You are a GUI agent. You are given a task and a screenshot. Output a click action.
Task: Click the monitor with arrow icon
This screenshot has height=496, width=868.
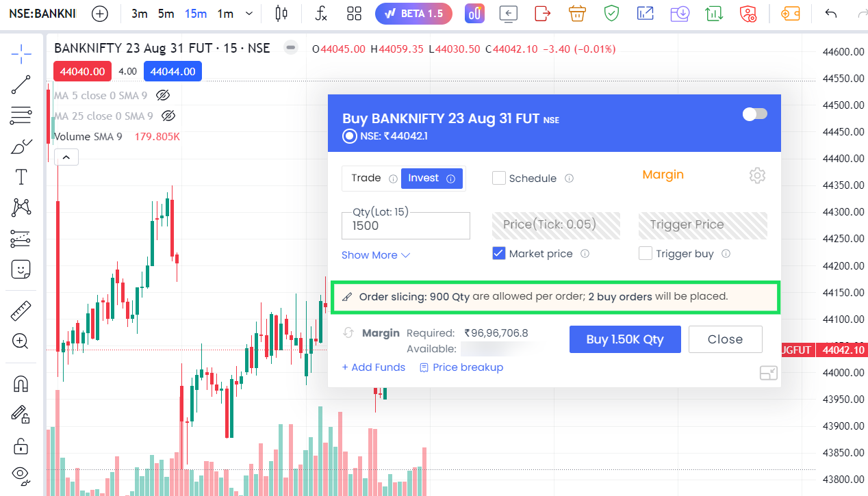508,14
